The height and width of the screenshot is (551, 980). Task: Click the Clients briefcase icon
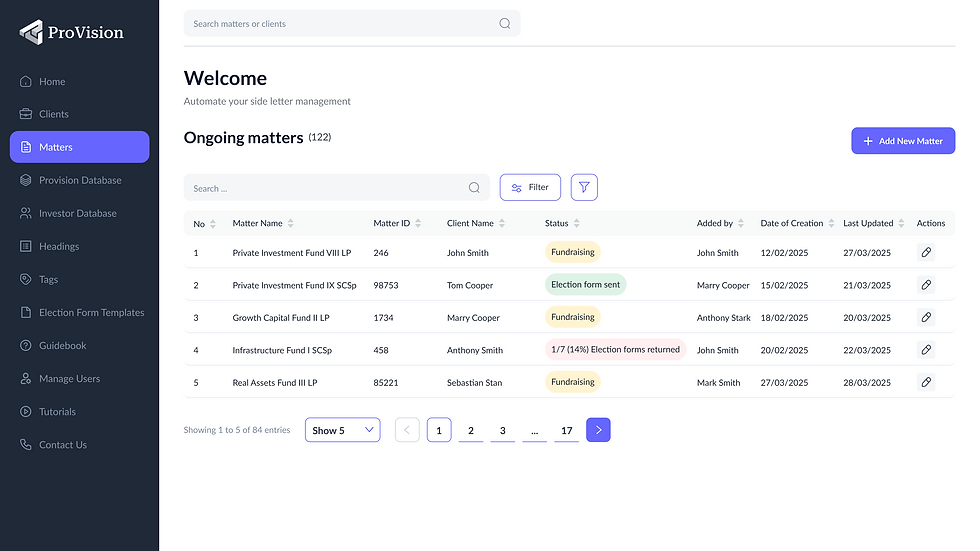pyautogui.click(x=26, y=114)
